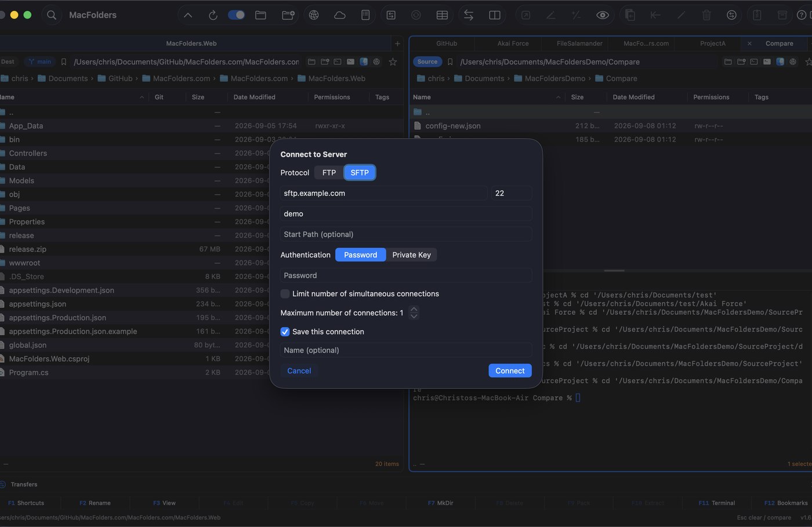This screenshot has width=812, height=527.
Task: Enable Limit number of simultaneous connections checkbox
Action: click(x=285, y=294)
